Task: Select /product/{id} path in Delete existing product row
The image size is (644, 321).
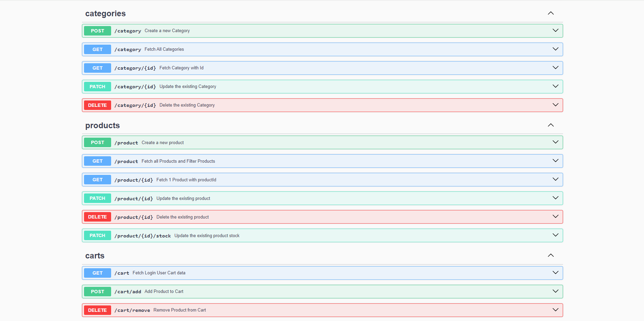Action: pyautogui.click(x=134, y=217)
